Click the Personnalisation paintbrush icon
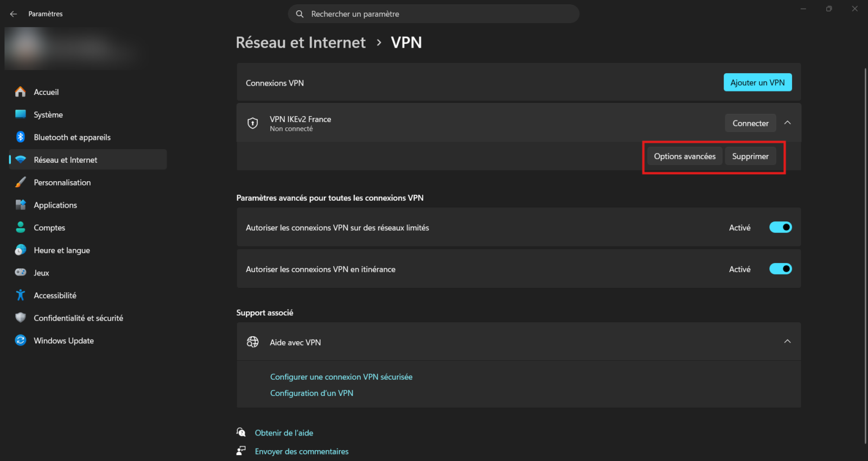Screen dimensions: 868x461 [x=21, y=182]
